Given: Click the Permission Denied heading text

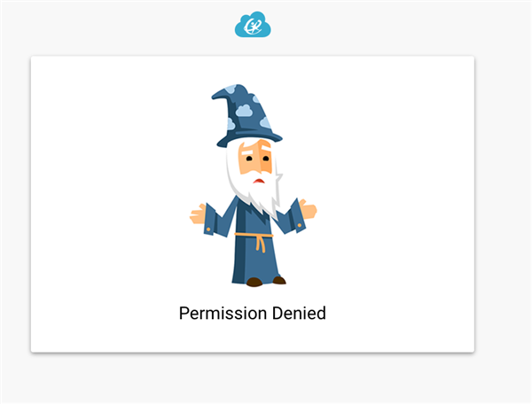Looking at the screenshot, I should pyautogui.click(x=253, y=313).
